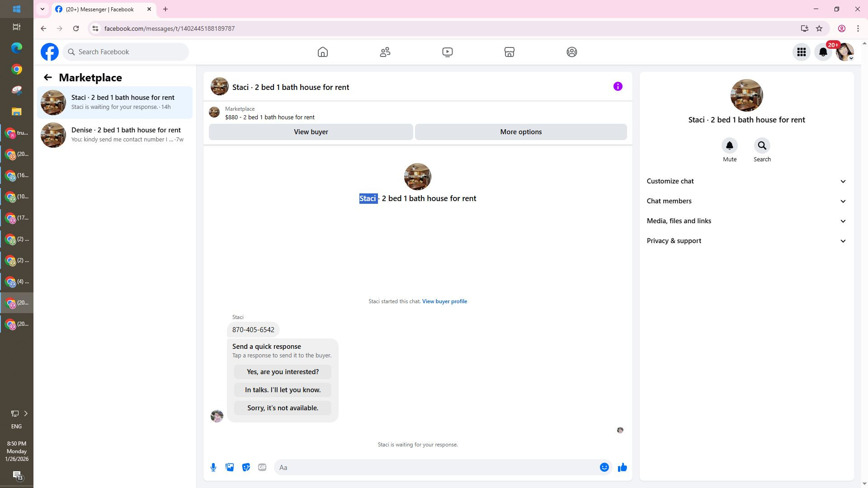Open Microsoft Edge from the taskbar
The height and width of the screenshot is (488, 868).
coord(17,48)
